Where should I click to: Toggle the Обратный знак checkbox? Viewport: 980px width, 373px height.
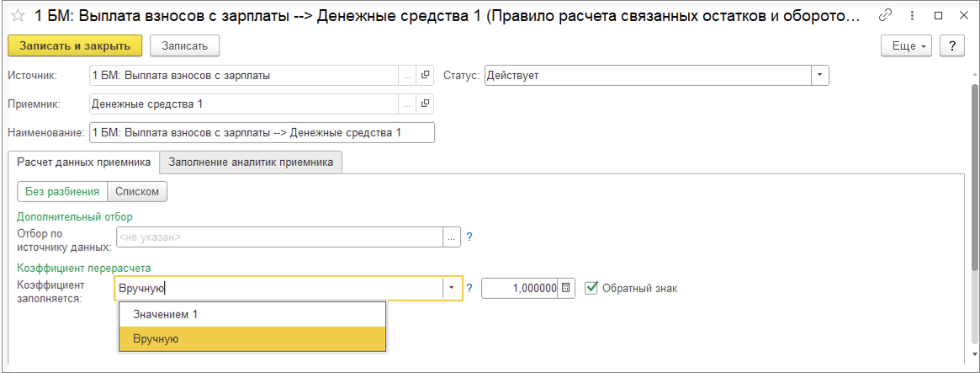tap(591, 288)
